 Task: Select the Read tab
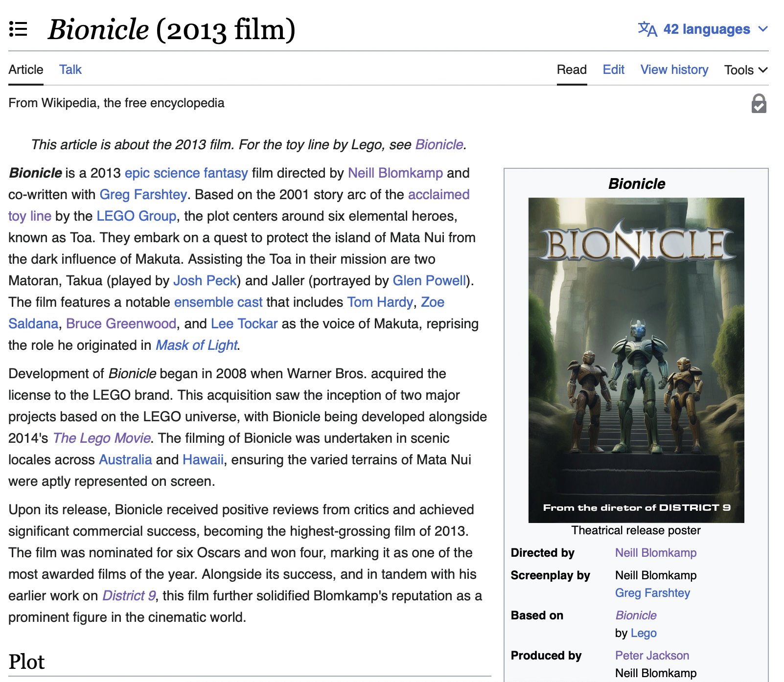pyautogui.click(x=572, y=69)
